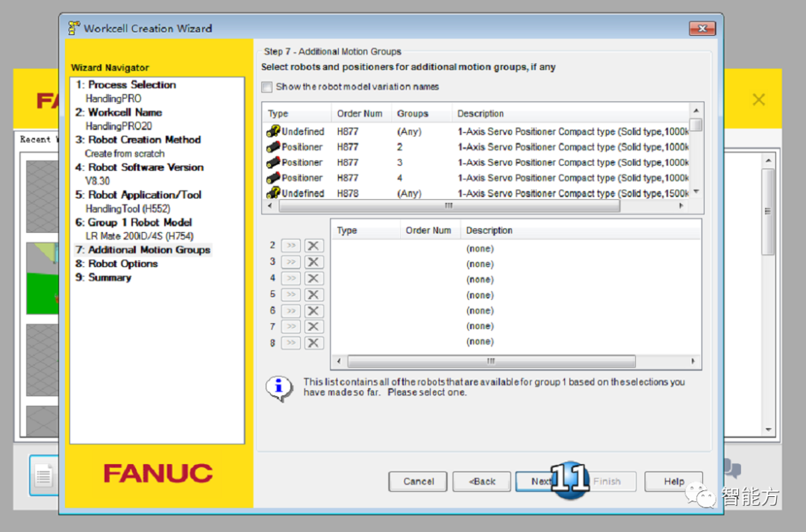
Task: Click the add arrow button for motion group 5
Action: (x=291, y=295)
